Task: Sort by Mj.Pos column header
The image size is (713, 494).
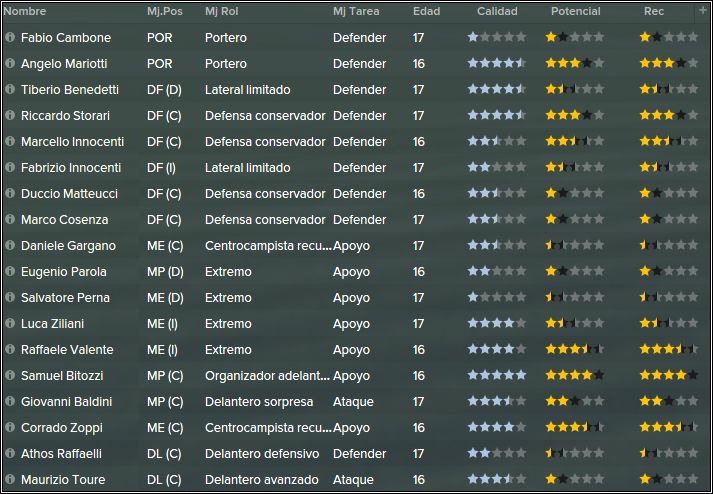Action: pos(165,11)
